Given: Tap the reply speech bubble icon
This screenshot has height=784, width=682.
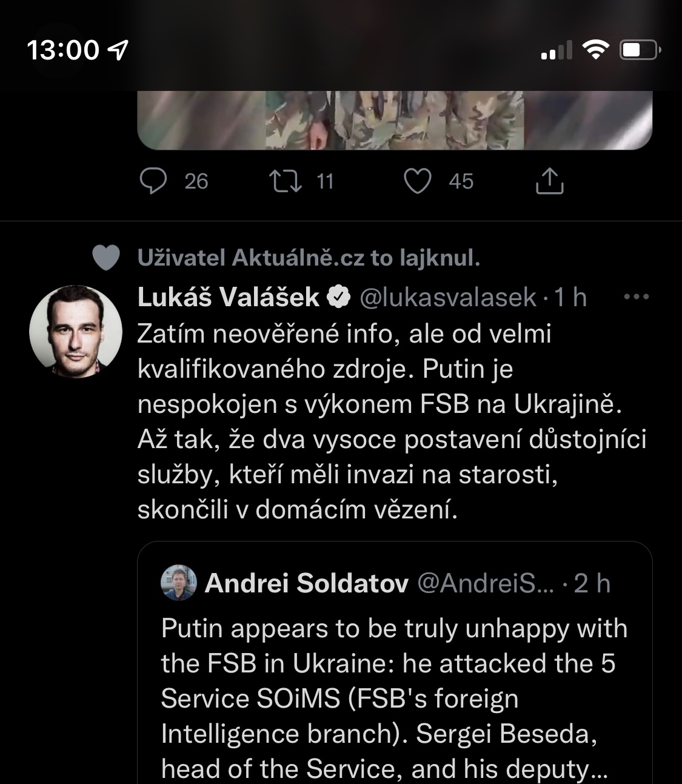Looking at the screenshot, I should click(x=153, y=181).
